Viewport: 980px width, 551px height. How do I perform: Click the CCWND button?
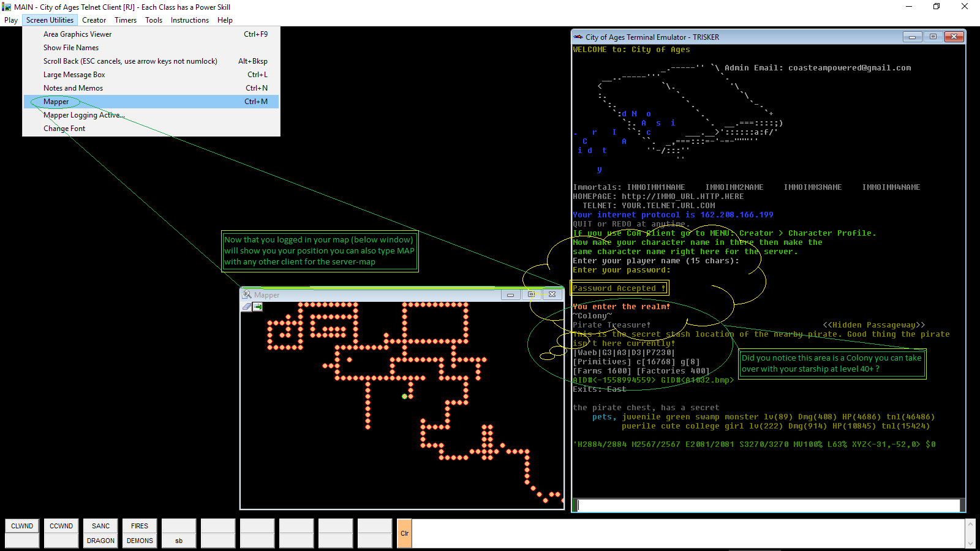click(x=61, y=525)
